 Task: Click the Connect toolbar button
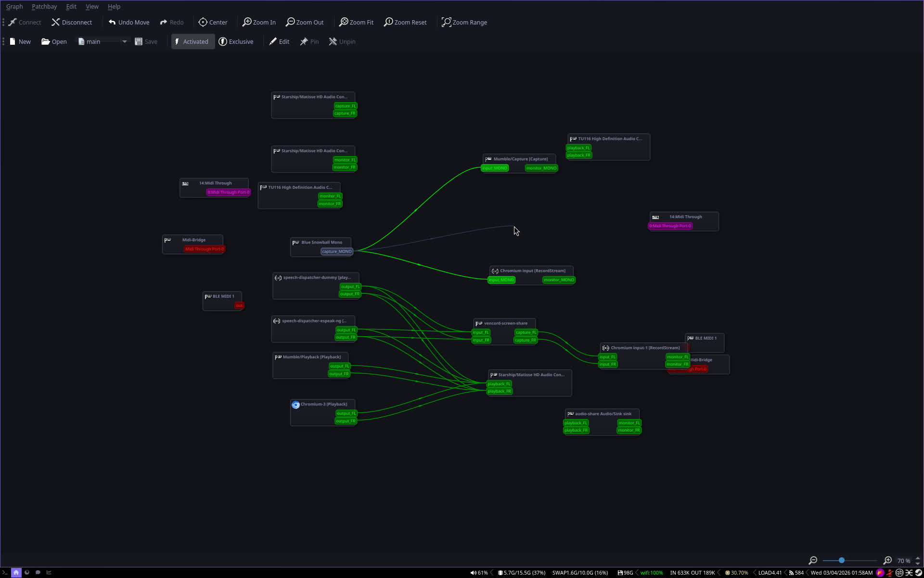click(x=25, y=22)
